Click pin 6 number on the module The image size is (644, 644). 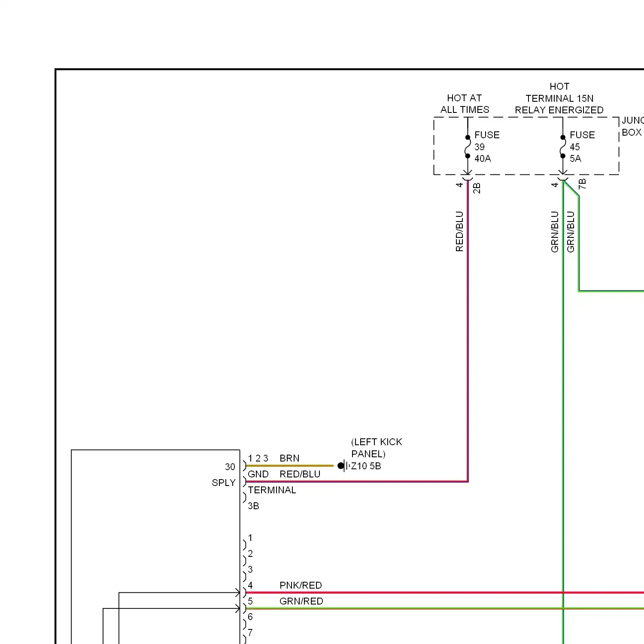250,617
